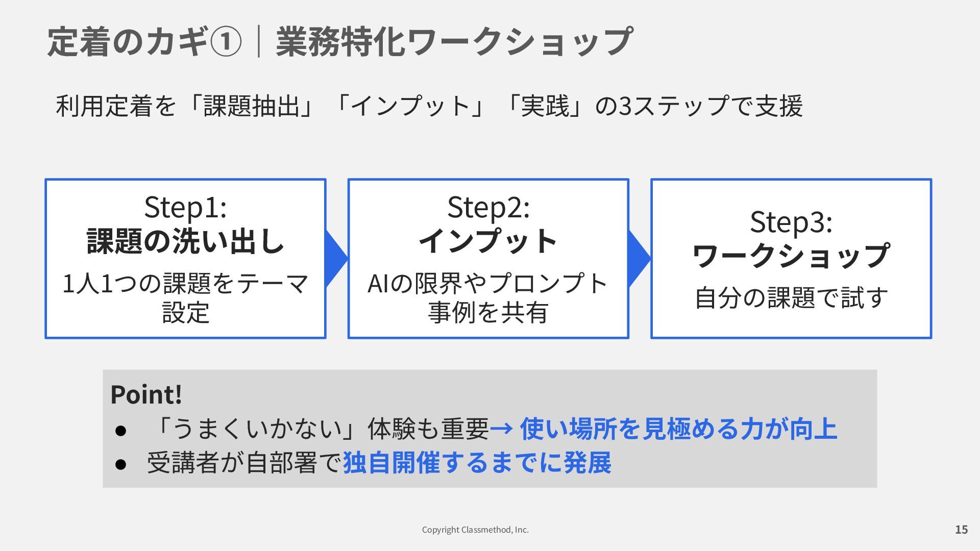980x551 pixels.
Task: Click the first bullet point marker
Action: pyautogui.click(x=120, y=430)
